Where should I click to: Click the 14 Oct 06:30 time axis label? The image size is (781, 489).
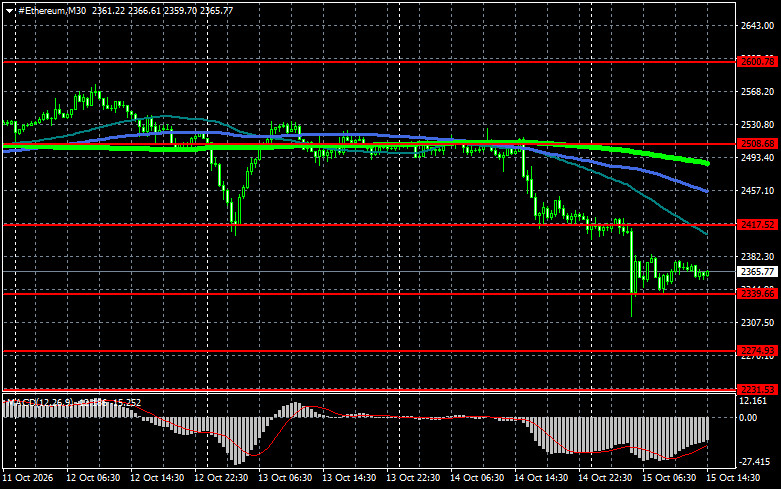[x=477, y=478]
